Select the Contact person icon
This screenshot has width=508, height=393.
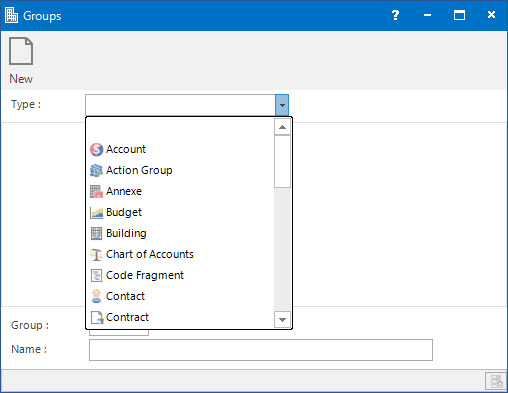[x=97, y=296]
